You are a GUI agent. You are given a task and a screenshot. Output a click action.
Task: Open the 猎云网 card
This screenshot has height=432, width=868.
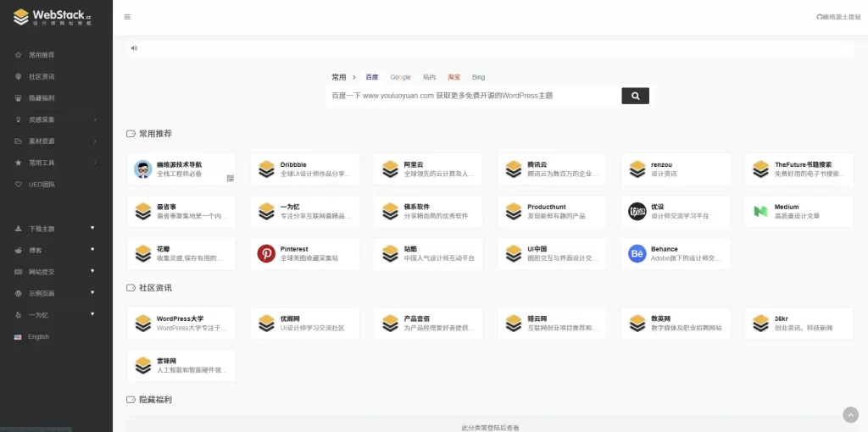point(552,323)
